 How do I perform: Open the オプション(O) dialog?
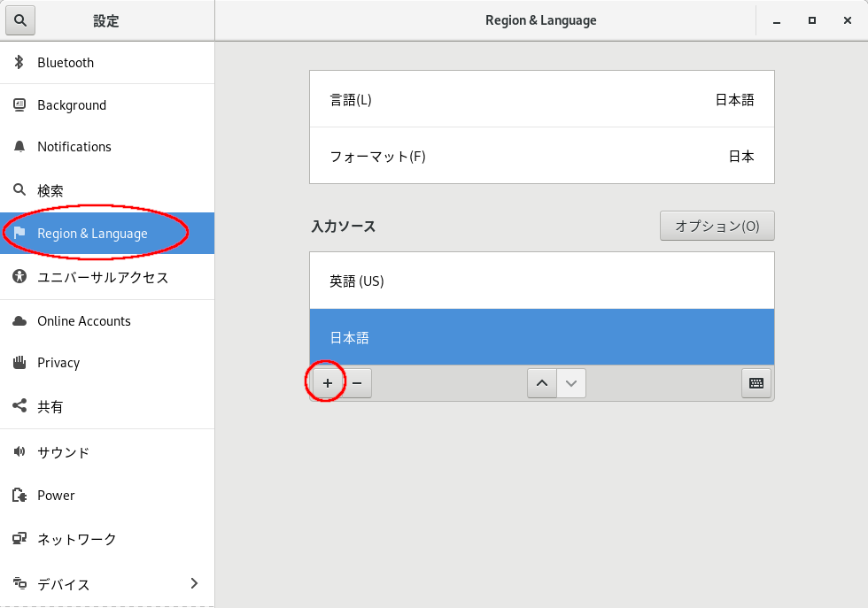click(717, 226)
